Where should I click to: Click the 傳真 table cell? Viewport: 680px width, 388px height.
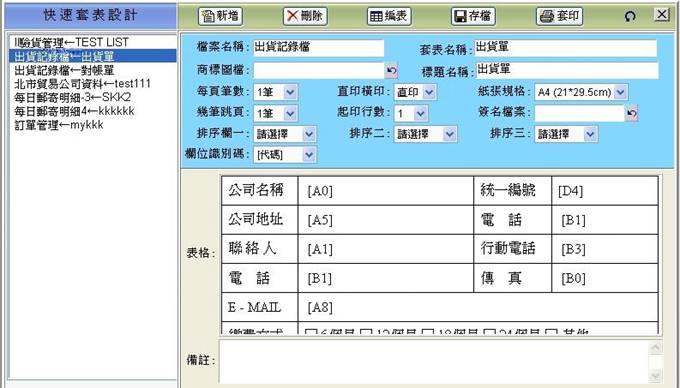tap(512, 278)
